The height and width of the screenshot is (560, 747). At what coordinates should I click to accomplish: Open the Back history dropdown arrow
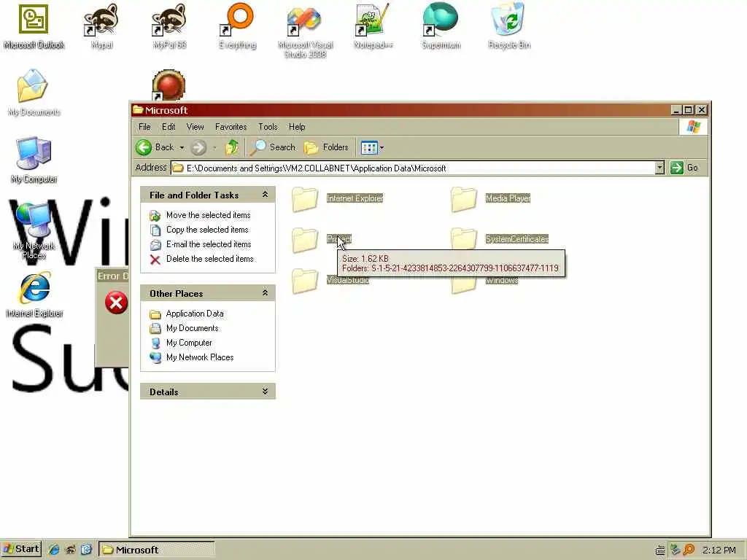tap(182, 148)
